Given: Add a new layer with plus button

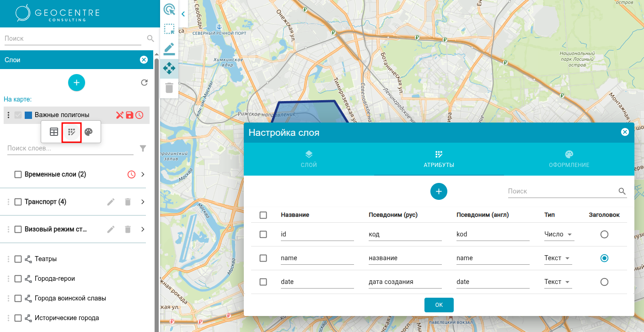Looking at the screenshot, I should pyautogui.click(x=76, y=82).
